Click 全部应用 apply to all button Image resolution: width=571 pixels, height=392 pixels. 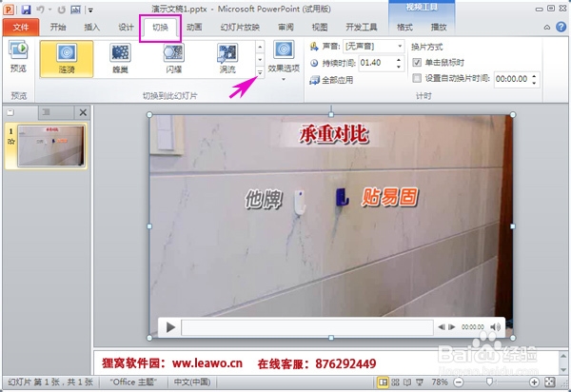pyautogui.click(x=331, y=80)
